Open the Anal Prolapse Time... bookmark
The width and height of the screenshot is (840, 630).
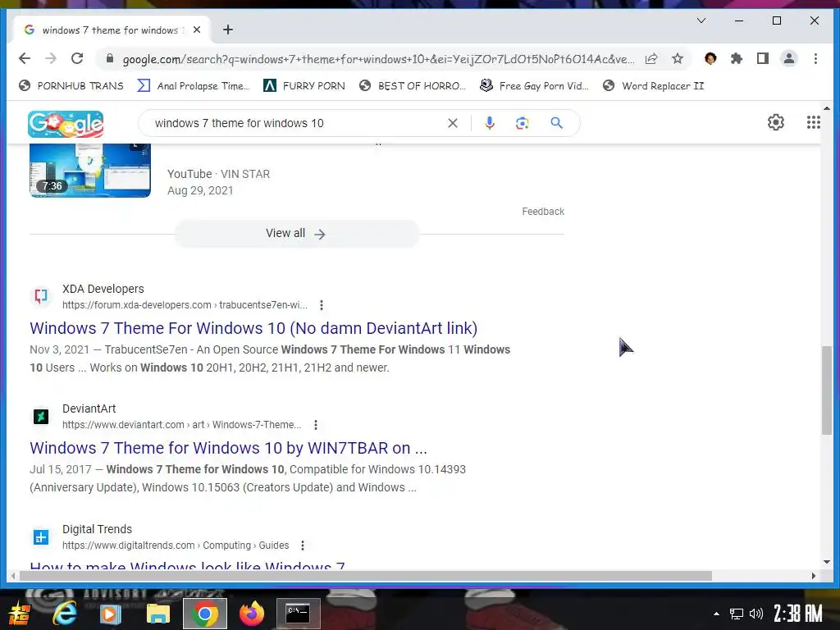click(x=194, y=85)
